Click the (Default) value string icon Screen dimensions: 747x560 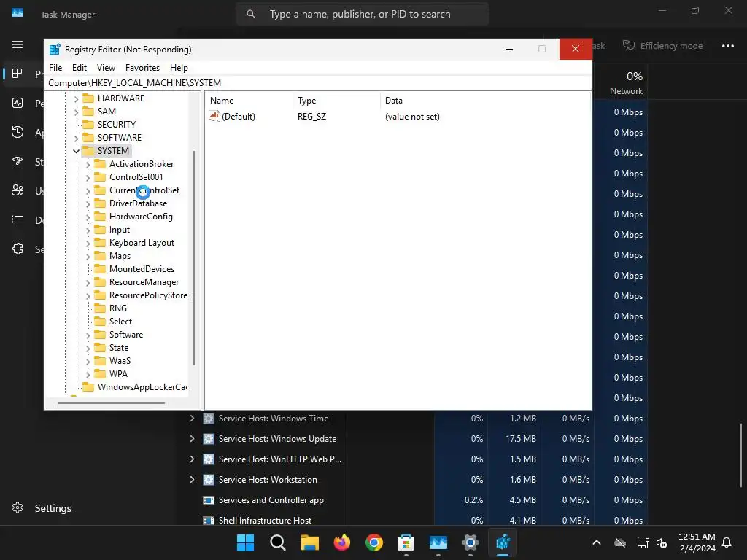[214, 116]
